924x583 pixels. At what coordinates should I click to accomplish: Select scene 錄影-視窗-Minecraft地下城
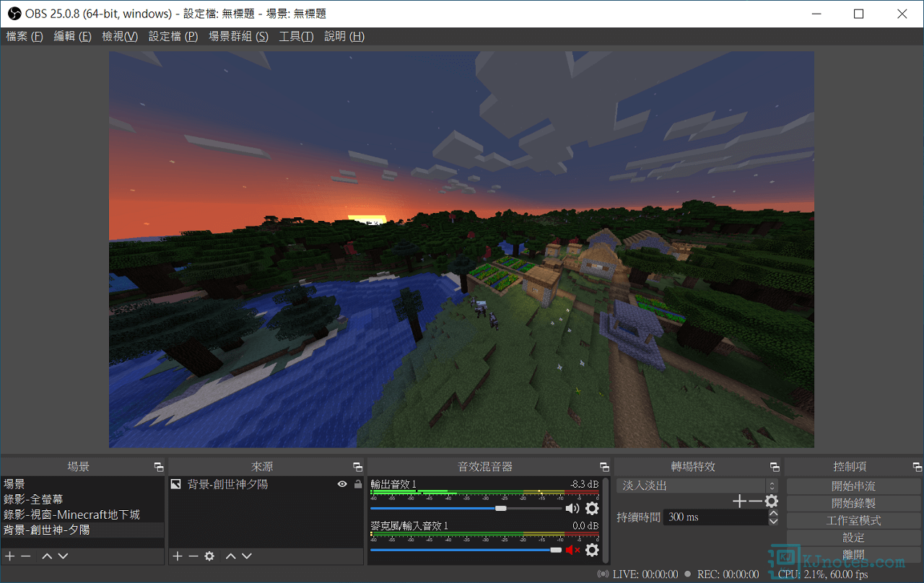83,514
